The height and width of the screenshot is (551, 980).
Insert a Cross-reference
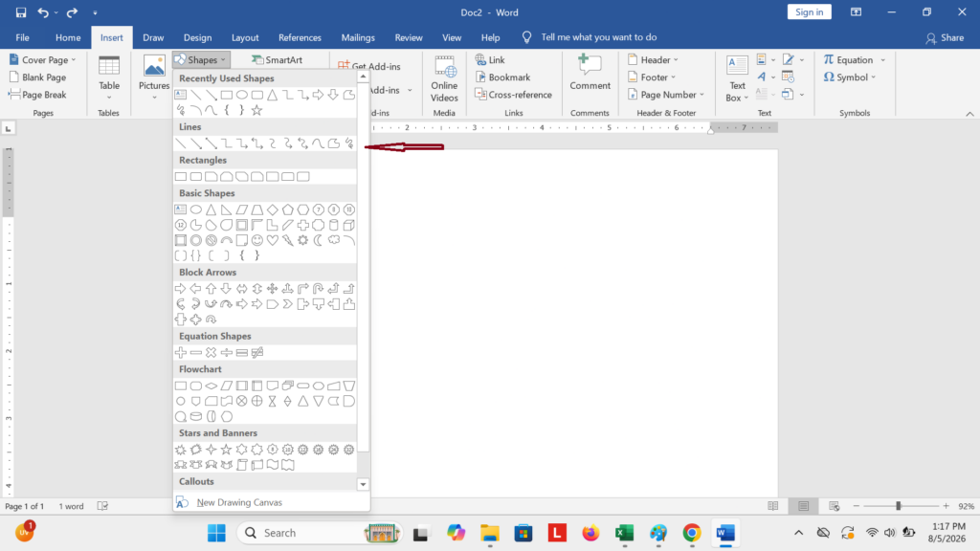tap(513, 95)
